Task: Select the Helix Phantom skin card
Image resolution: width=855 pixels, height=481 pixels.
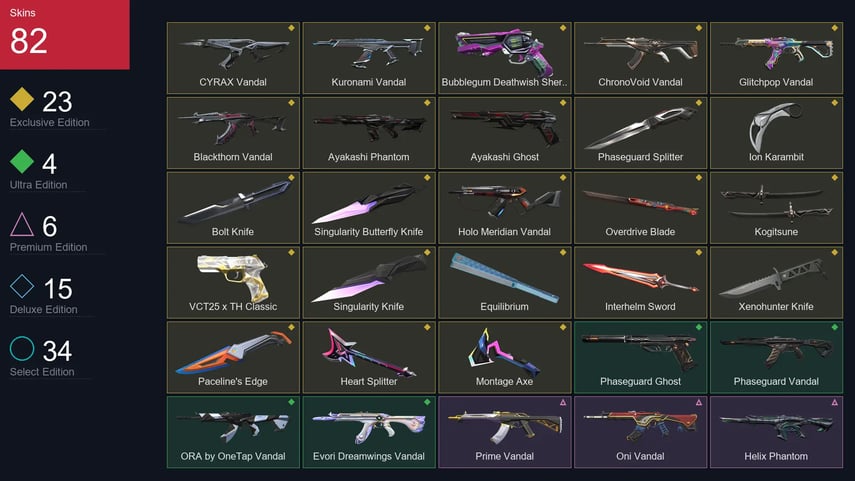Action: click(776, 432)
